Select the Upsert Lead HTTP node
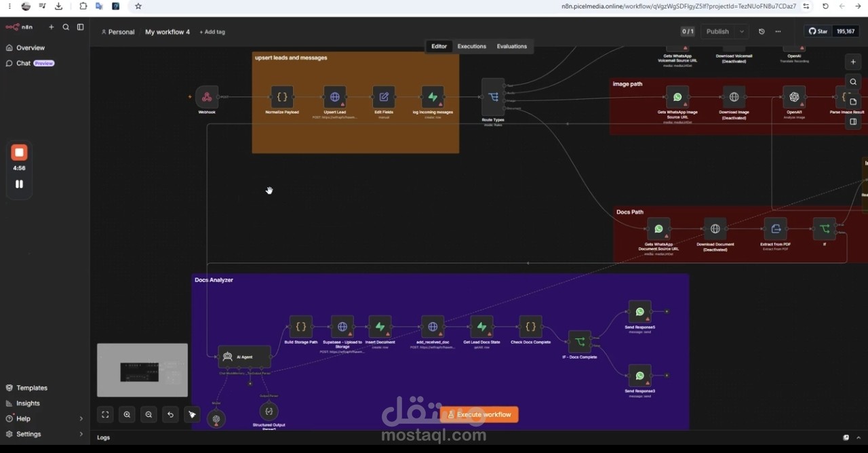Screen dimensions: 868x453 334,97
